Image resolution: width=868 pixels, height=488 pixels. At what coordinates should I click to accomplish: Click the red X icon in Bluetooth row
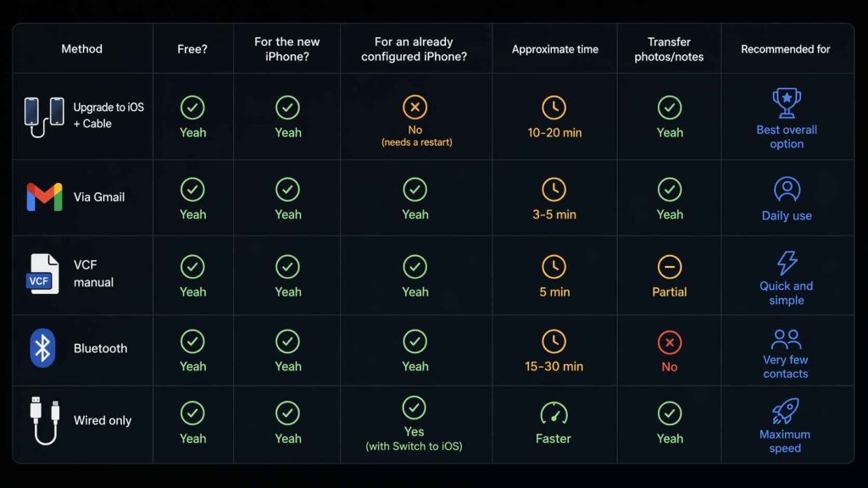click(x=670, y=342)
